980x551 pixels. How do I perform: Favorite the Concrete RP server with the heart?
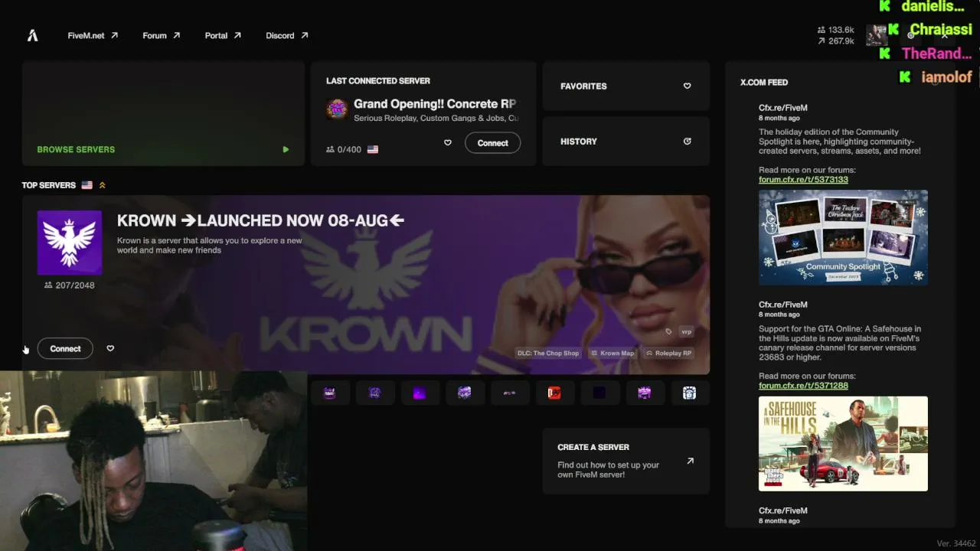(448, 143)
